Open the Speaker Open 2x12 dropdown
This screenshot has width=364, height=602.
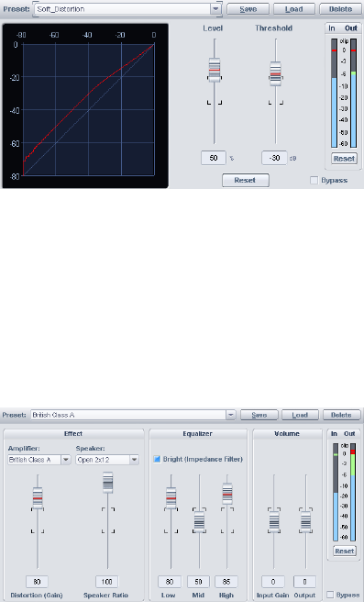click(134, 460)
